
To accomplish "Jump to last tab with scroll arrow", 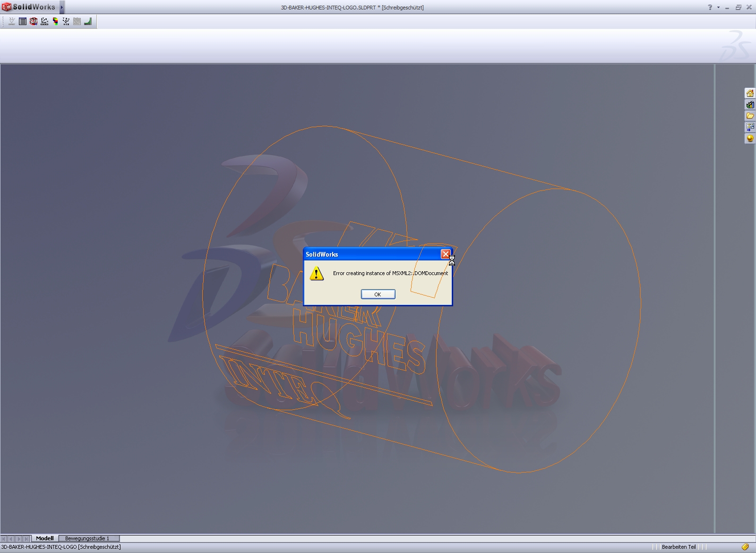I will point(27,538).
